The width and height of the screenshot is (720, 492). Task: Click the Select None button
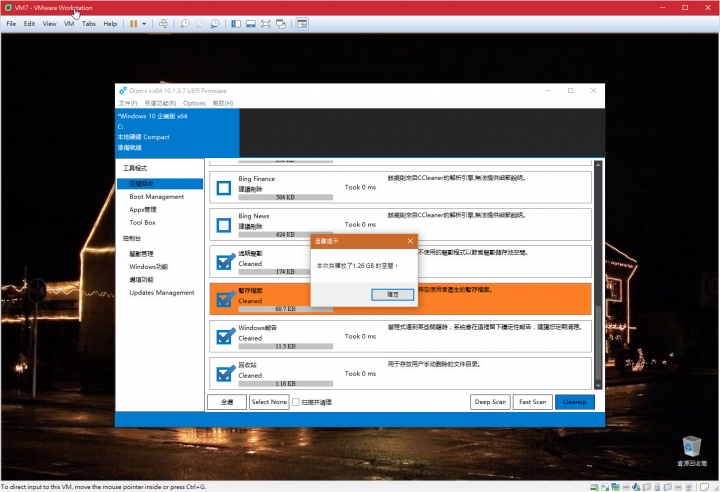(269, 402)
